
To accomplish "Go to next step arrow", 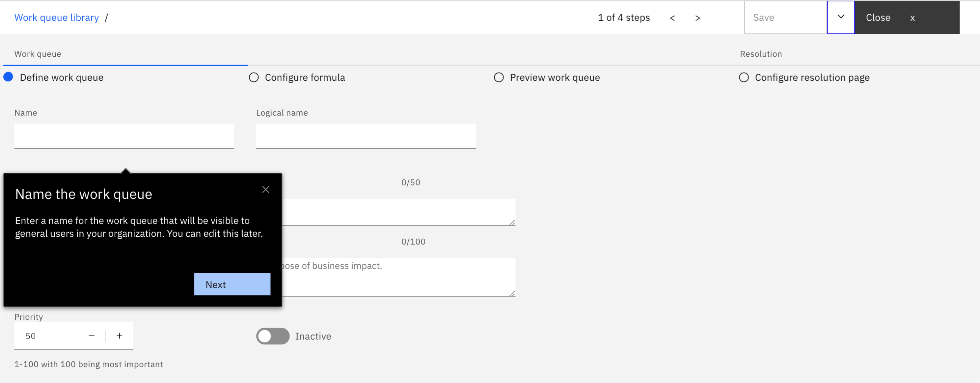I will coord(697,18).
